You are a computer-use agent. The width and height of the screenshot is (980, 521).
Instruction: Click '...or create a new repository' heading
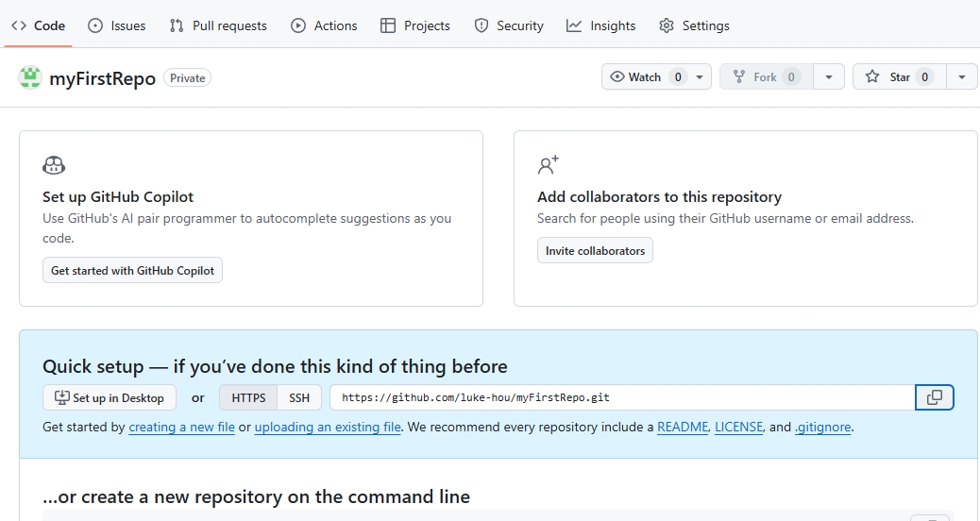click(256, 496)
